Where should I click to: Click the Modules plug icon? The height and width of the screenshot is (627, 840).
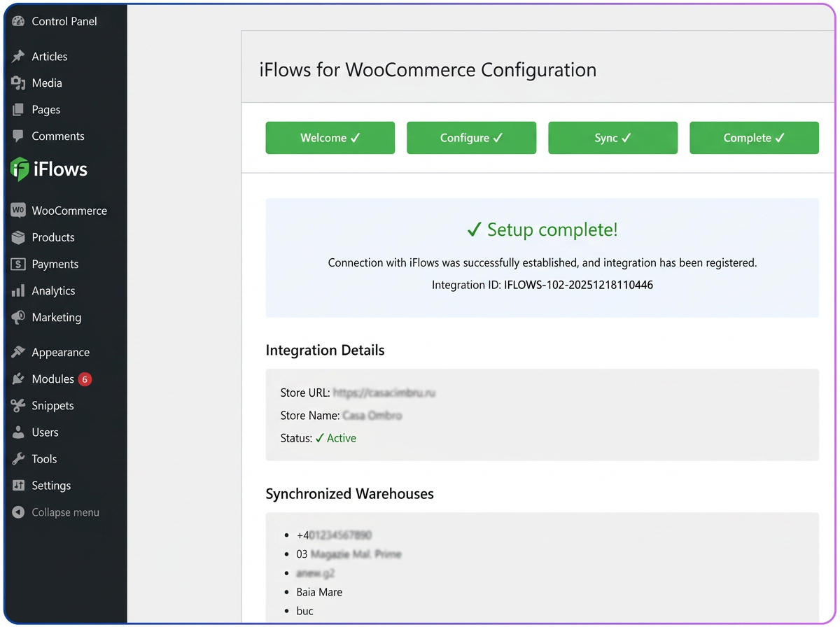click(x=18, y=379)
